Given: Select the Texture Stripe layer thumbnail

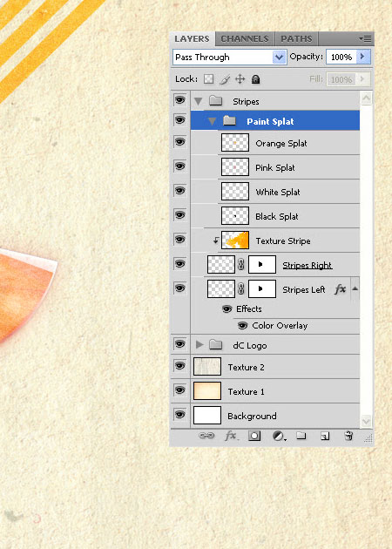Looking at the screenshot, I should (235, 241).
